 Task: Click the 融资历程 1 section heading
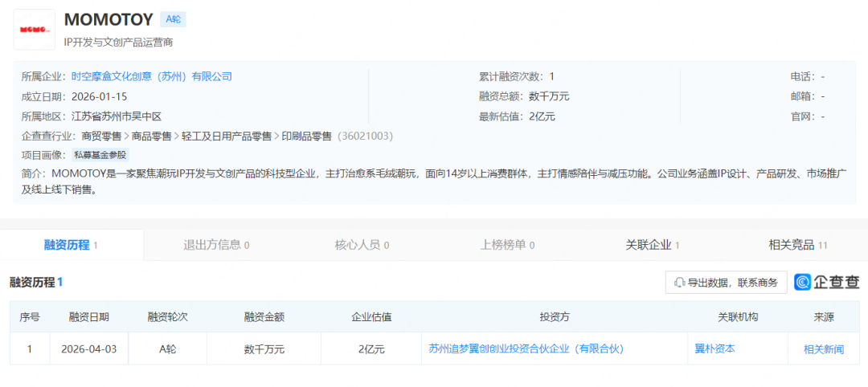(36, 283)
